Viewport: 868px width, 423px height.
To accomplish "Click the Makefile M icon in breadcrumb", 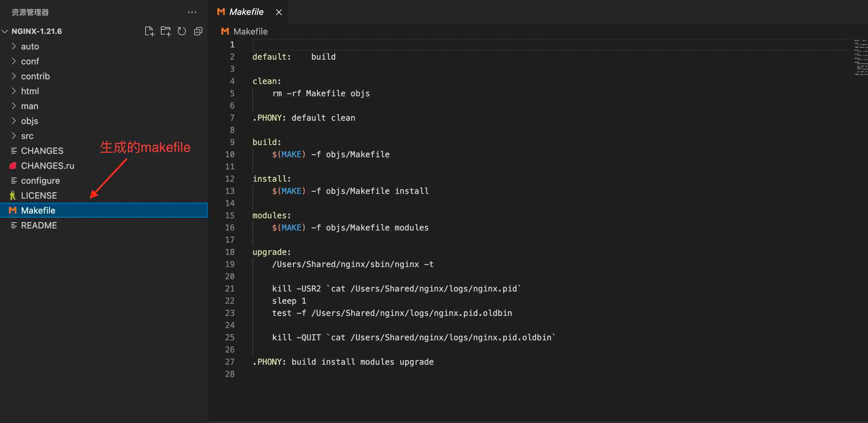I will (x=225, y=32).
